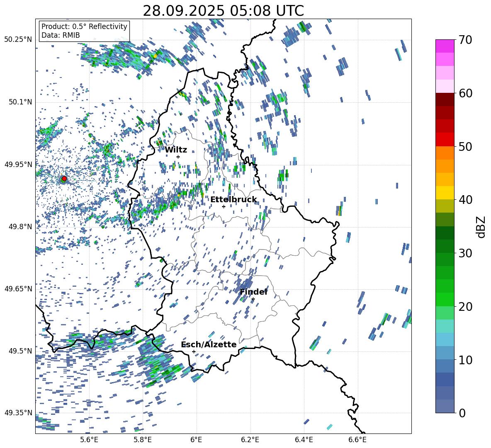491x448 pixels.
Task: Click the red radar site marker
Action: [64, 179]
